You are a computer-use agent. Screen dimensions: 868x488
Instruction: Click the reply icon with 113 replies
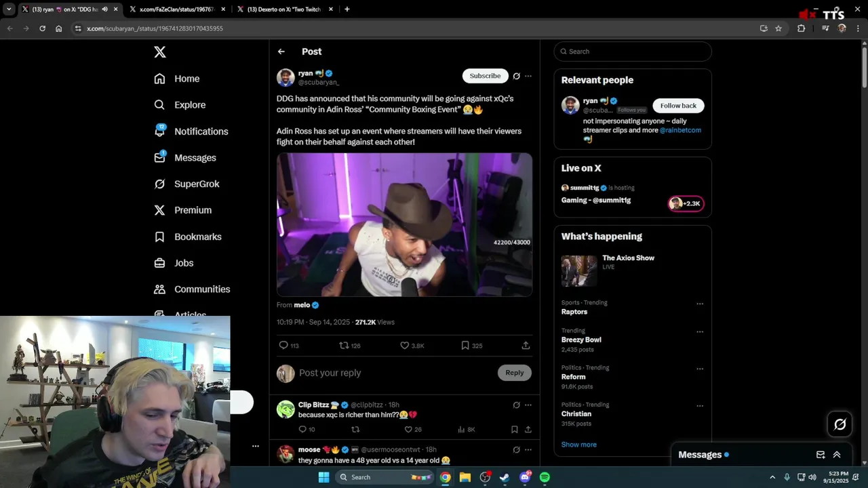(289, 346)
